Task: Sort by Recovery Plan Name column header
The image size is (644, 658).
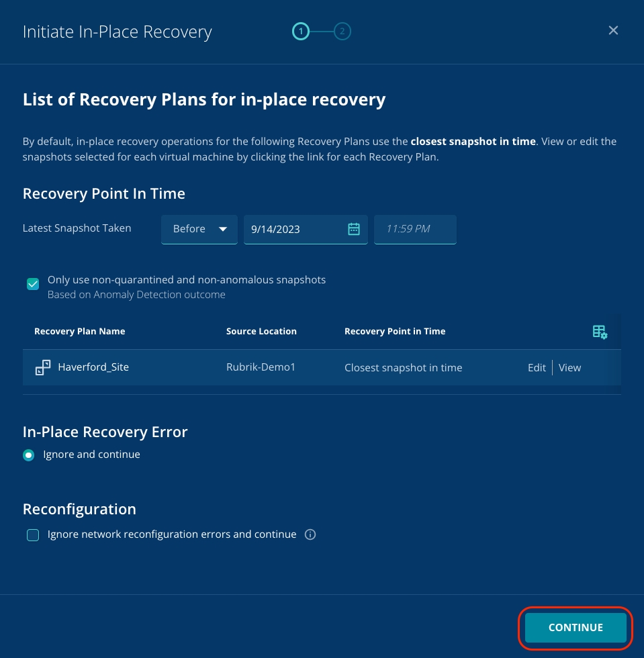Action: pyautogui.click(x=79, y=331)
